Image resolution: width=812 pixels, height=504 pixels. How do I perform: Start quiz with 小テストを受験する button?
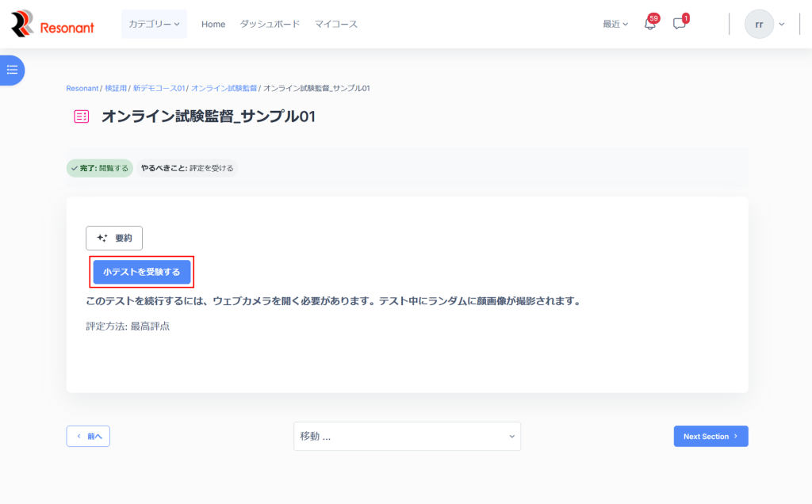tap(142, 272)
